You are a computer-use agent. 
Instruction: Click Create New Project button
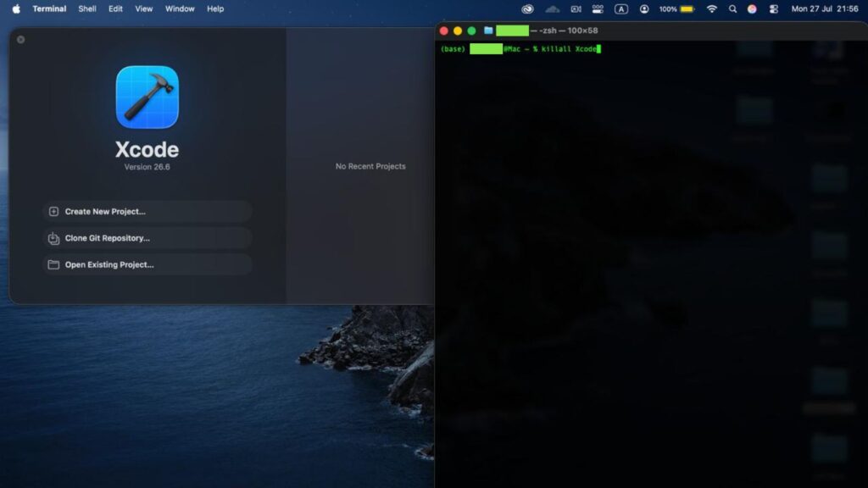coord(147,211)
